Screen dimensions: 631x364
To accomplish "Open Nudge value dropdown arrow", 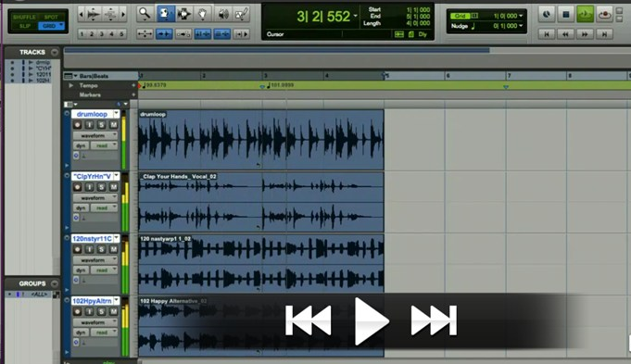I will click(x=521, y=26).
